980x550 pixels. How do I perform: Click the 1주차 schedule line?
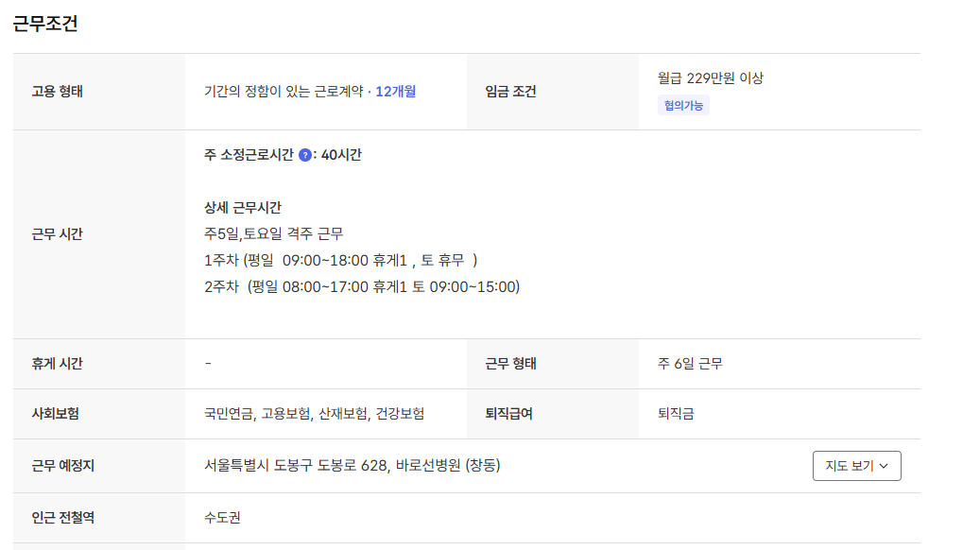[341, 260]
